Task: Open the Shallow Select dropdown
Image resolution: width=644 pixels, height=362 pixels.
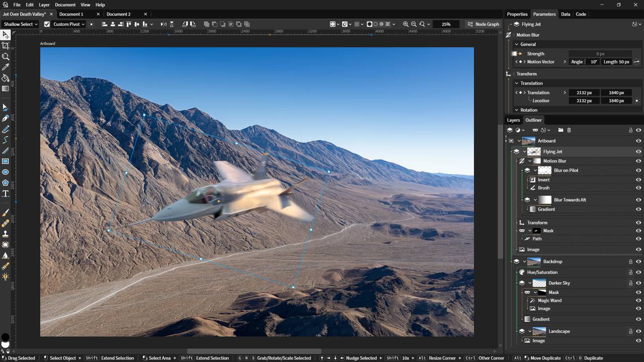Action: coord(21,24)
